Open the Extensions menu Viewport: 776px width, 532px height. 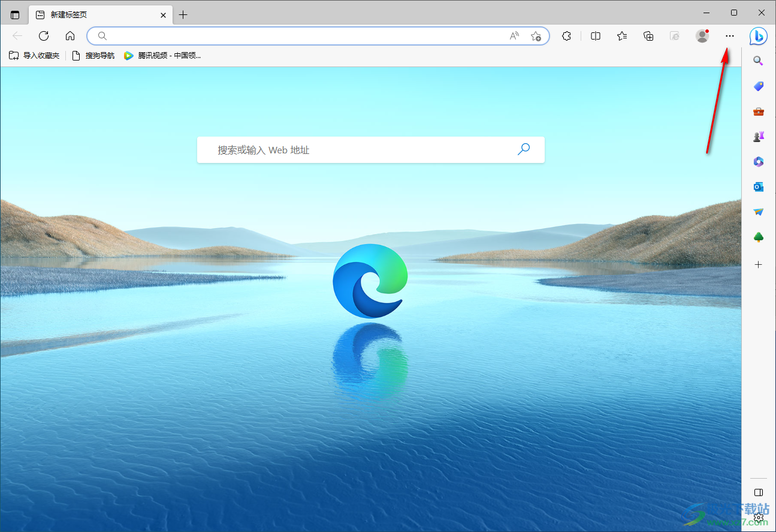566,36
